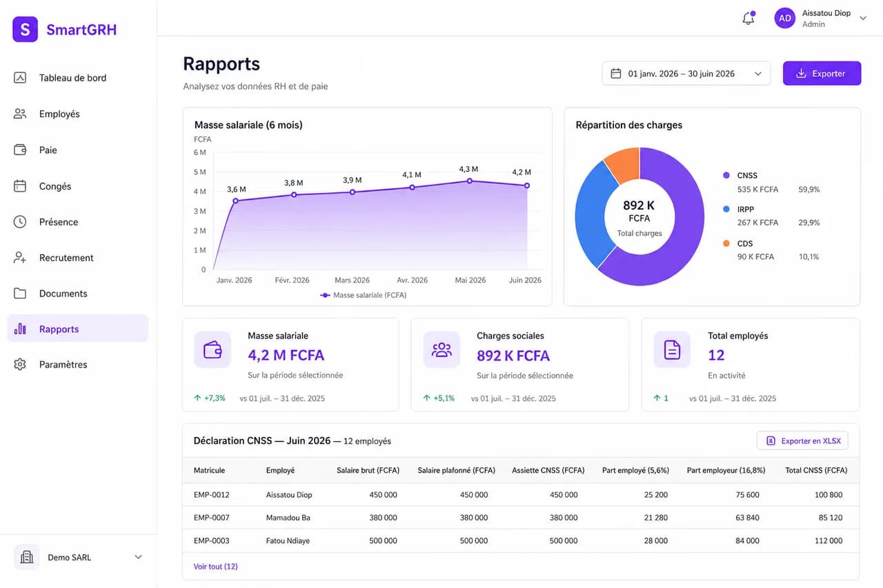Viewport: 883px width, 588px height.
Task: Open the date range dropdown
Action: 686,74
